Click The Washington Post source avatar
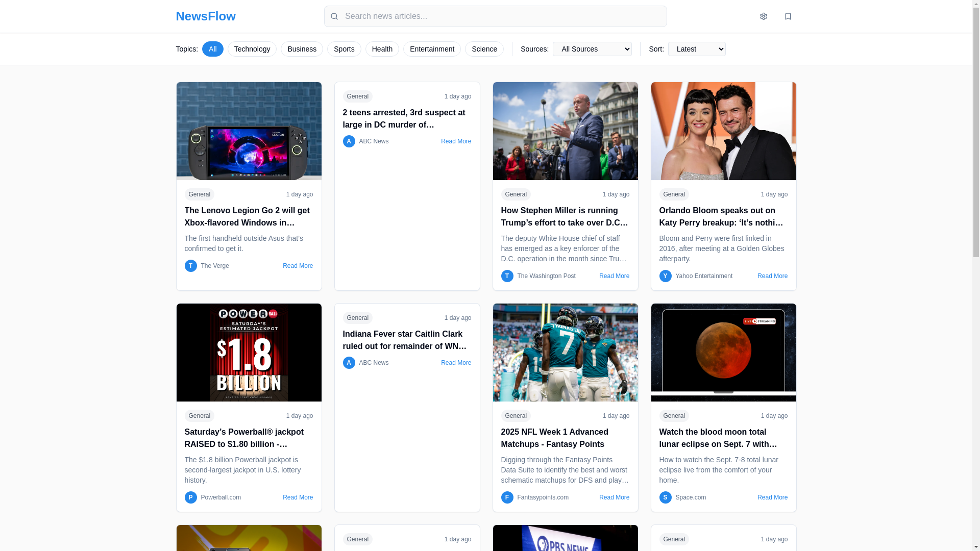 tap(507, 276)
